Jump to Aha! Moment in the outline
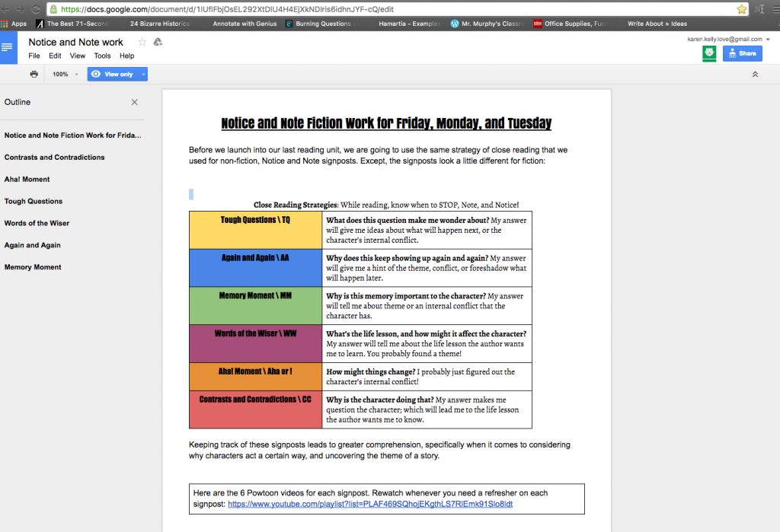 pos(27,179)
